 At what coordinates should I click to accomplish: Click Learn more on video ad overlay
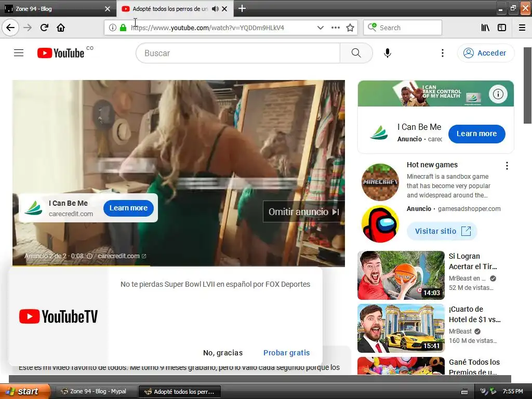129,208
